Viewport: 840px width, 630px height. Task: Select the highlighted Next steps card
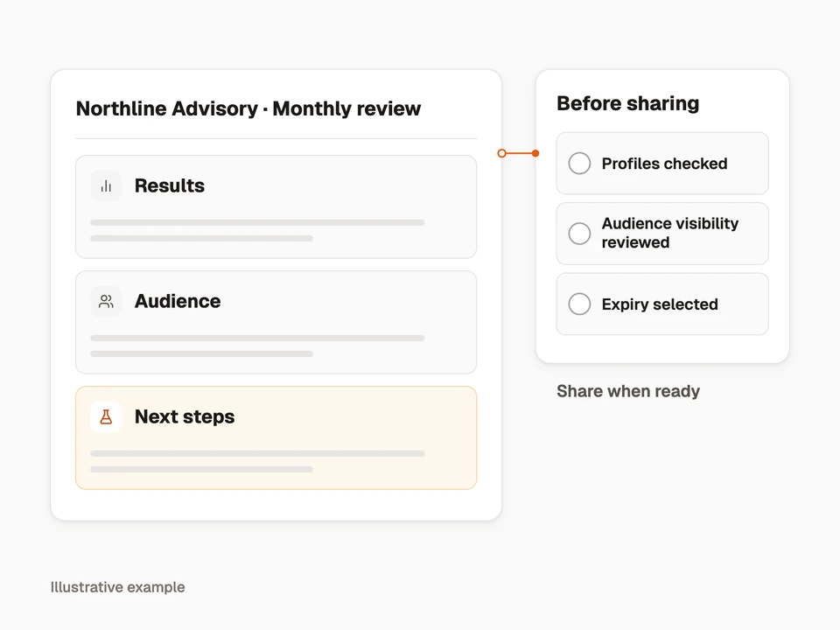point(276,437)
